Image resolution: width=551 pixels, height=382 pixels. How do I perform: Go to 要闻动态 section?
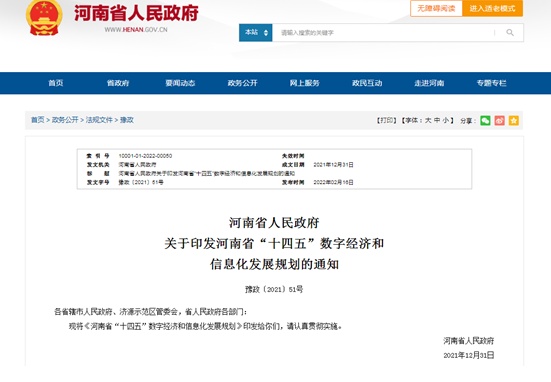(180, 83)
